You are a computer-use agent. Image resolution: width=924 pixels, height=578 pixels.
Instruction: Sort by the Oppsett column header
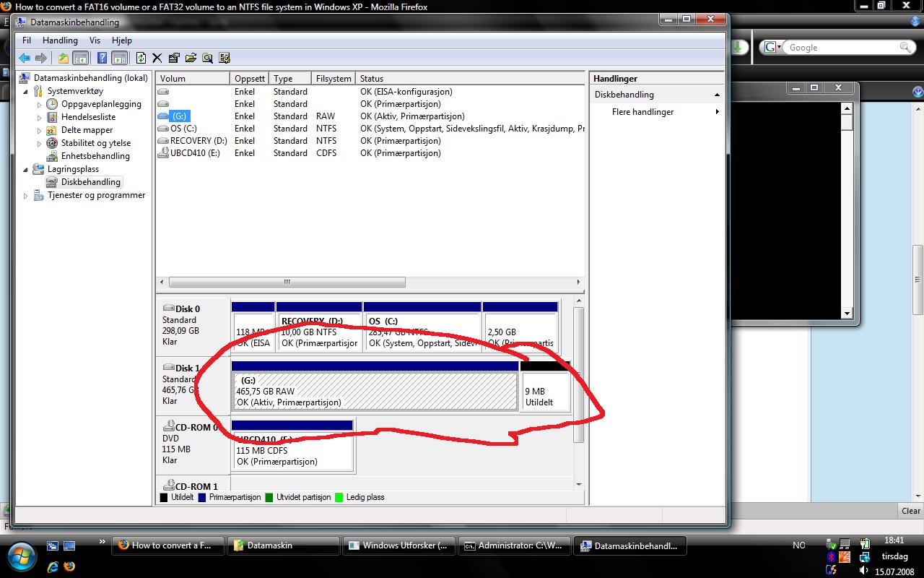[x=250, y=79]
